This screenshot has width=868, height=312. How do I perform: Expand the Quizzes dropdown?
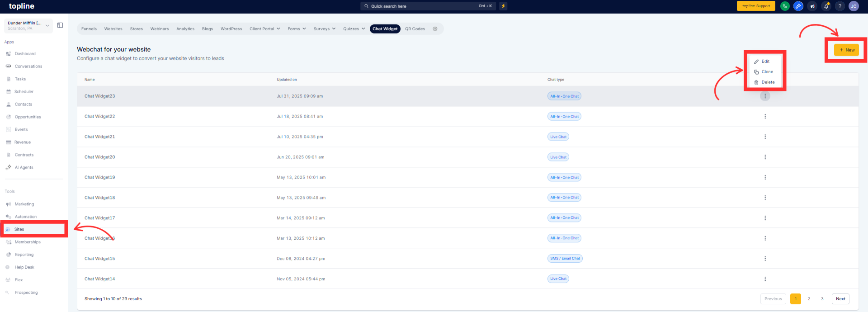pos(354,29)
